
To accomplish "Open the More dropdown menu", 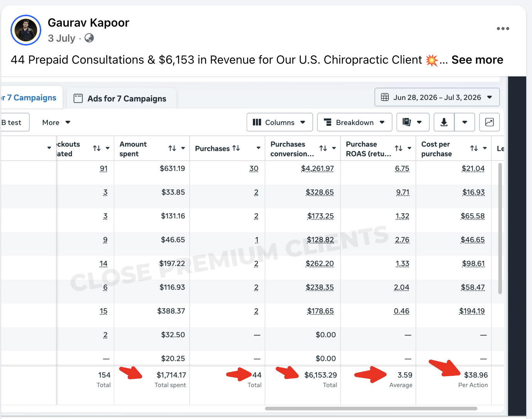I will [56, 122].
